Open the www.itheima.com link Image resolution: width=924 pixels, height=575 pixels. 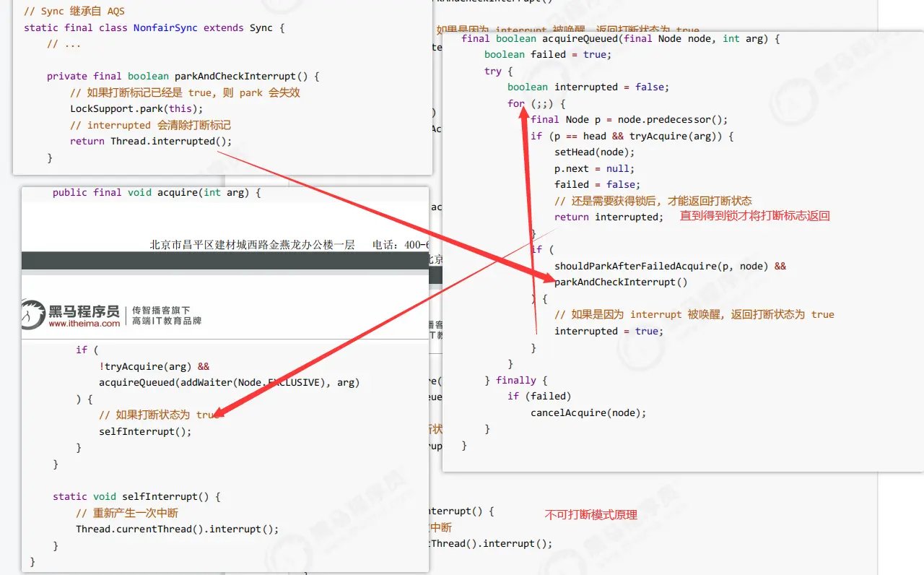[x=84, y=324]
